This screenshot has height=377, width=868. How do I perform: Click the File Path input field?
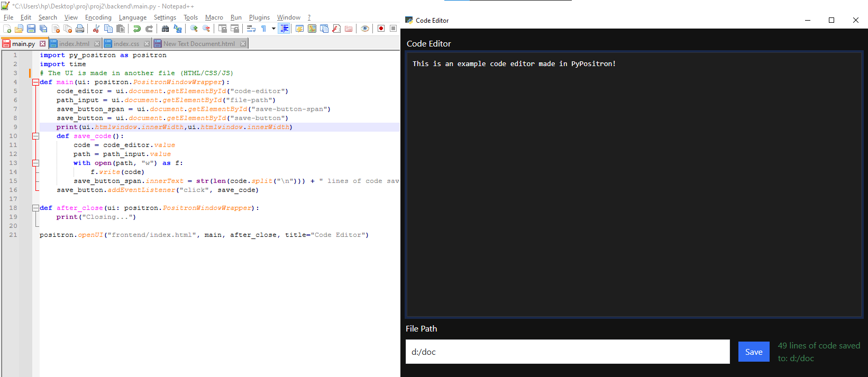coord(568,352)
